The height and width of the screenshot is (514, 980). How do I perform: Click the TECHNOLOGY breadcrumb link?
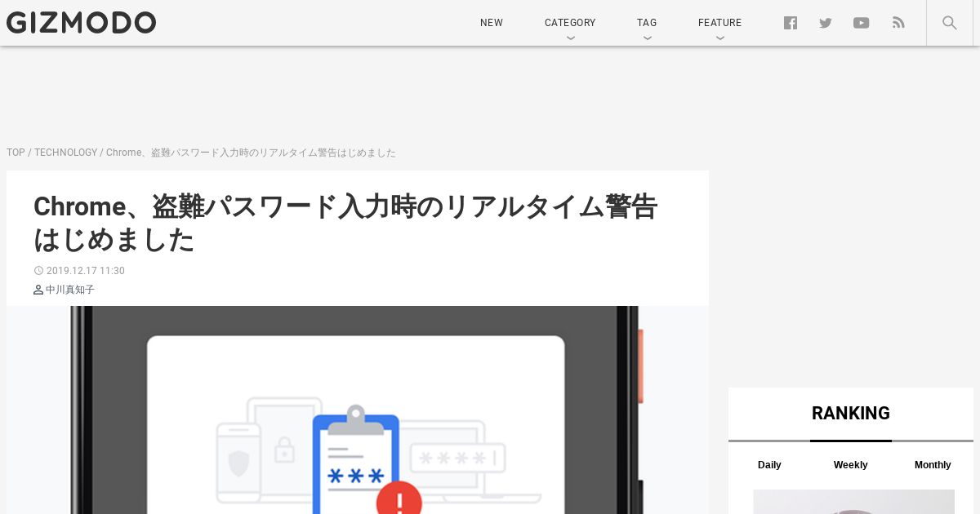(65, 153)
